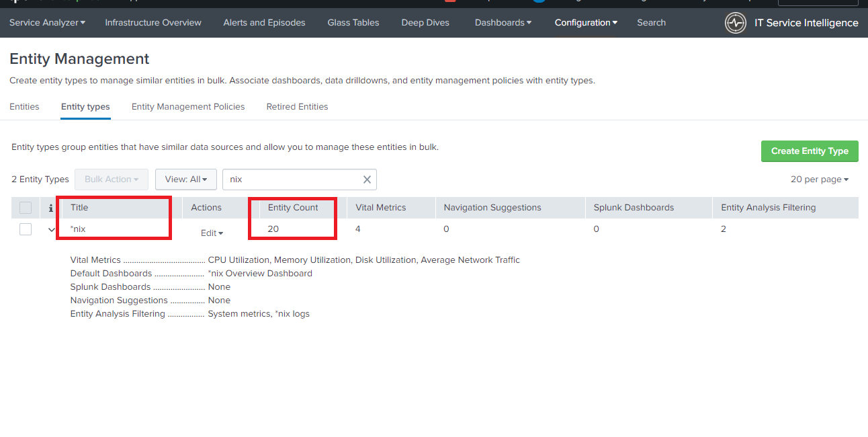Screen dimensions: 868x437
Task: Check the *nix entity type row checkbox
Action: [26, 229]
